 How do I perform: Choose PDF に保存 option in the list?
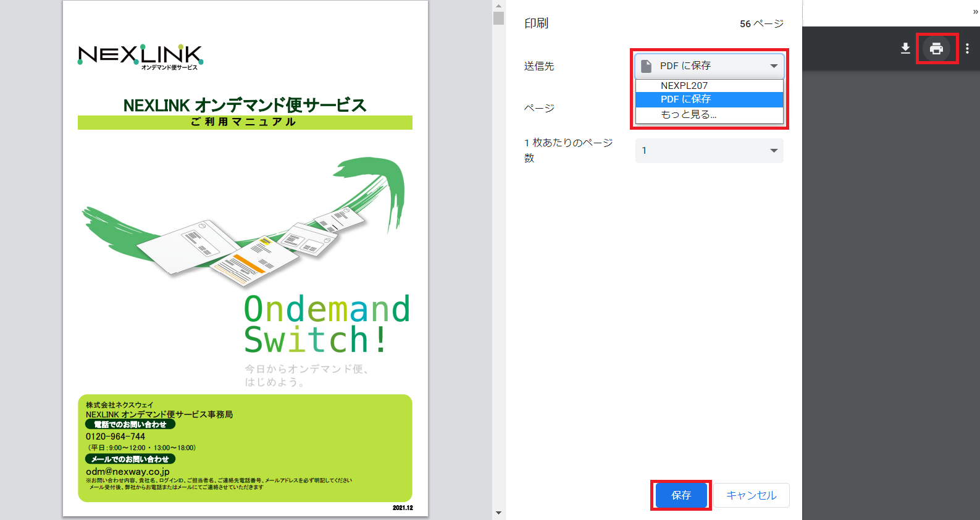coord(710,99)
